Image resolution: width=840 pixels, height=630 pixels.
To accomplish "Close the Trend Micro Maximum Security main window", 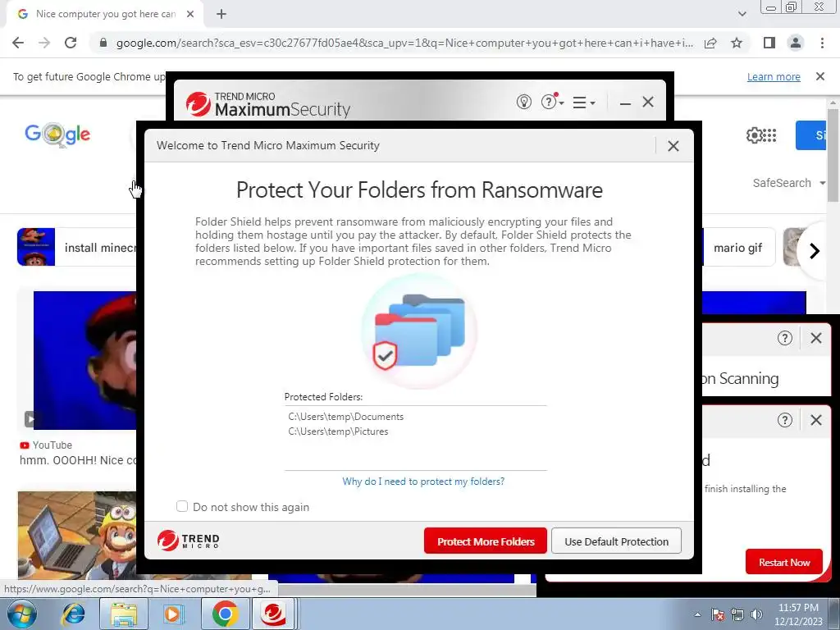I will [x=648, y=102].
